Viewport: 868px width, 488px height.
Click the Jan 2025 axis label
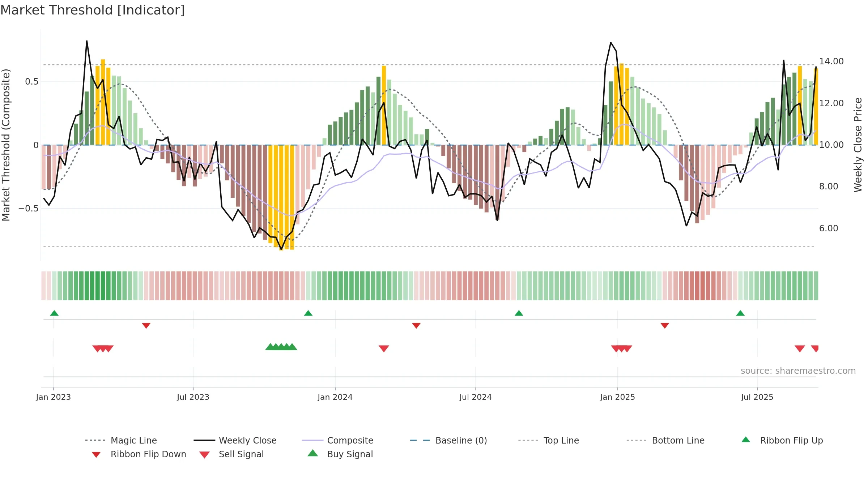[x=617, y=397]
